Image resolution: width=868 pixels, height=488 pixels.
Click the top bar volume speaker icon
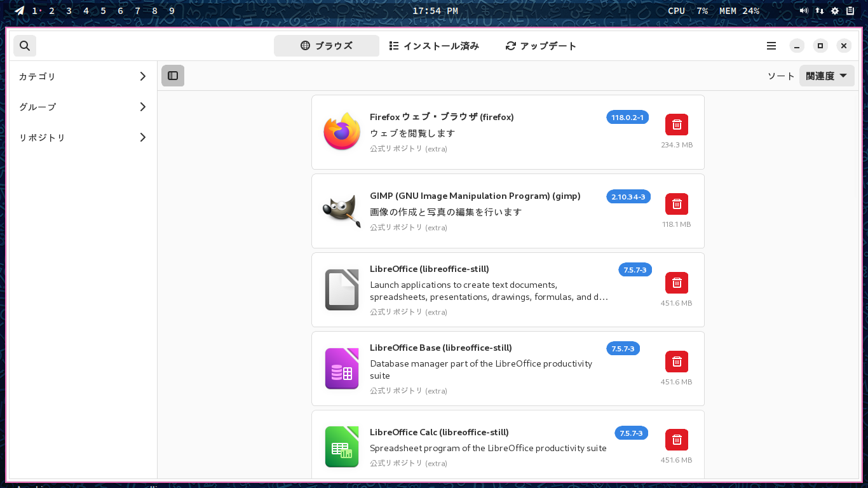(804, 11)
